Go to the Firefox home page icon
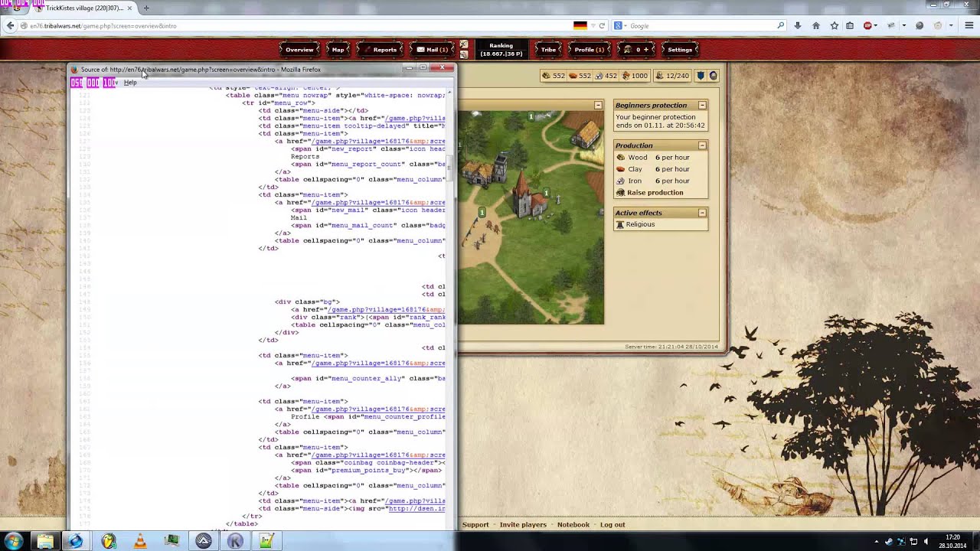Viewport: 980px width, 551px height. coord(816,25)
